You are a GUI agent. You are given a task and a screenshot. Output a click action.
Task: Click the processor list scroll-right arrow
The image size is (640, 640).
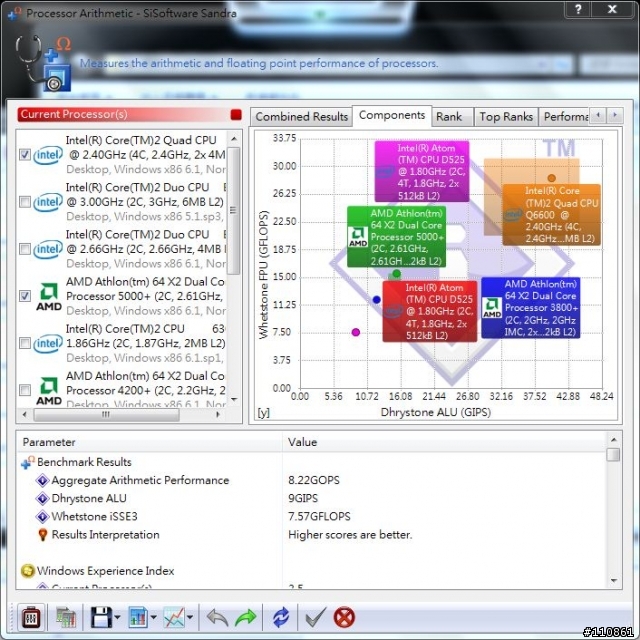tap(218, 415)
